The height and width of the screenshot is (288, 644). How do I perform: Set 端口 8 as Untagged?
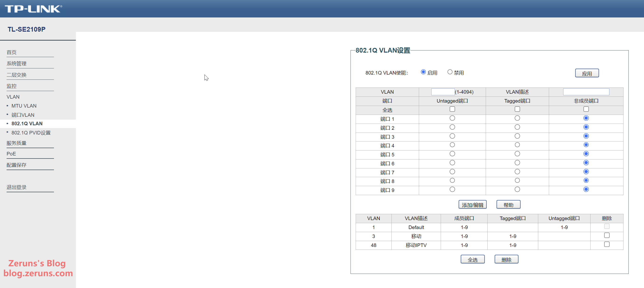[452, 180]
